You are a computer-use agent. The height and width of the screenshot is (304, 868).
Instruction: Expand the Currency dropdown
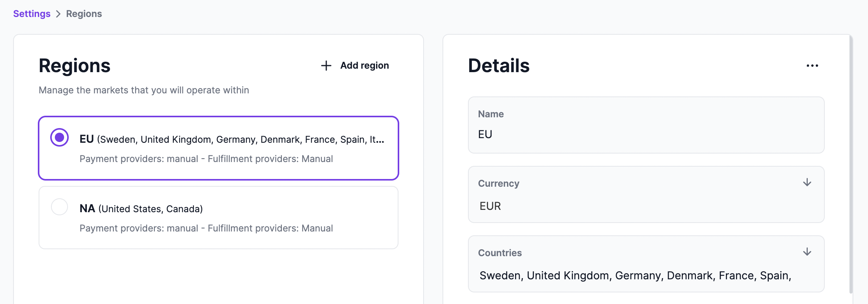646,195
